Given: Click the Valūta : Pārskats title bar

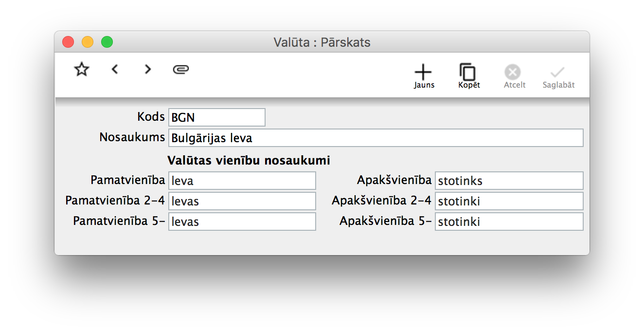Looking at the screenshot, I should click(x=322, y=42).
